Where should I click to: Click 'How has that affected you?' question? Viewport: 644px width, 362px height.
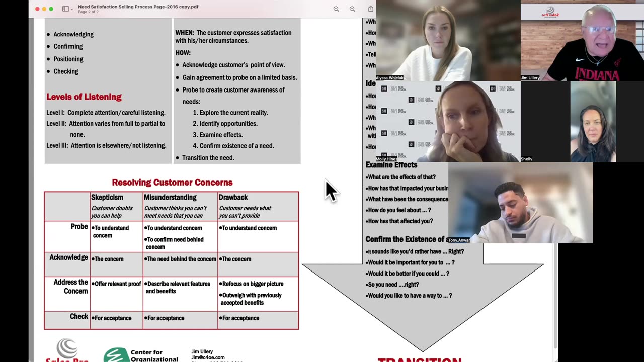click(400, 221)
